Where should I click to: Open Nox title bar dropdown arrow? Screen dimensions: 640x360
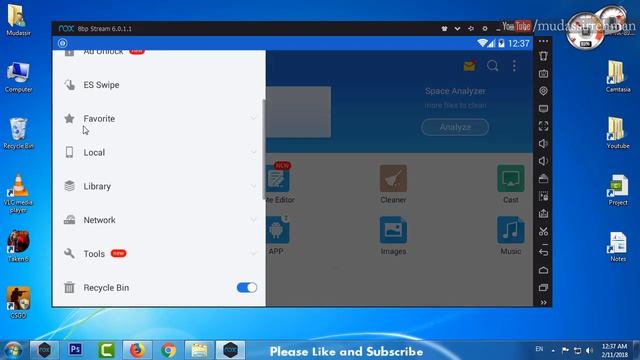click(457, 29)
